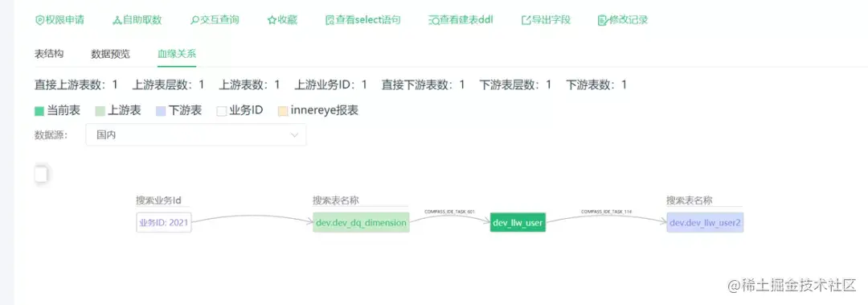Select node 业务ID: 2021
The width and height of the screenshot is (868, 305).
point(164,222)
